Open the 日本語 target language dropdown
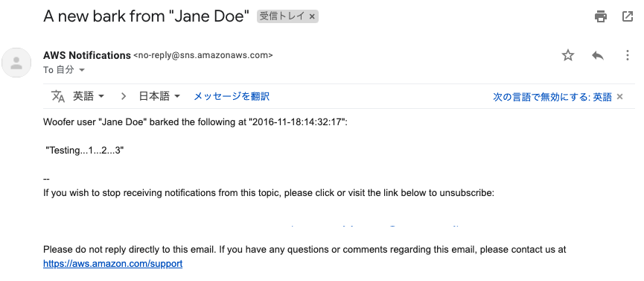 click(x=160, y=96)
